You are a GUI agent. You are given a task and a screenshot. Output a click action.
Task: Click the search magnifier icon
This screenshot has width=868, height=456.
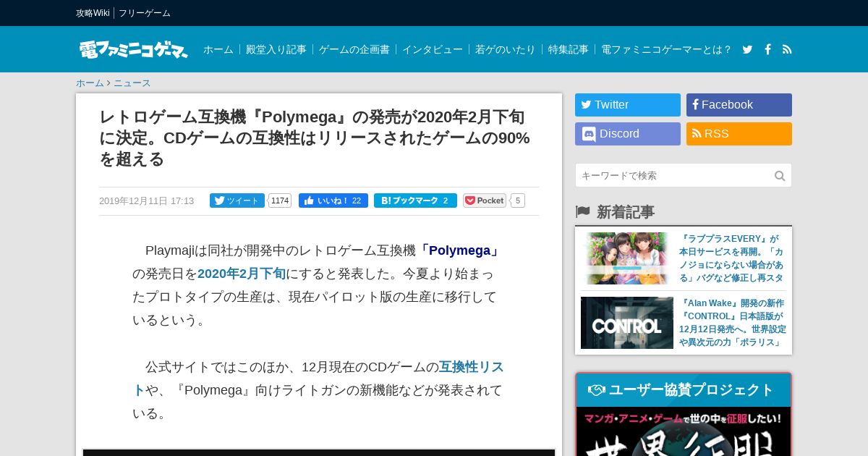point(780,176)
